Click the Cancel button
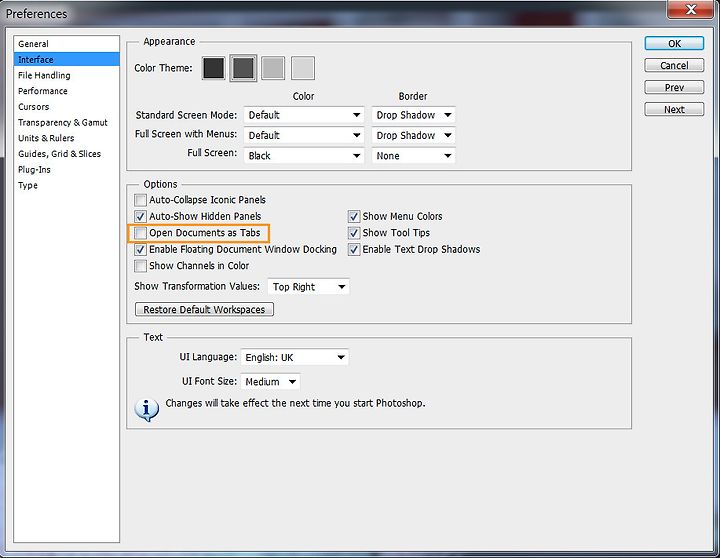 (674, 66)
